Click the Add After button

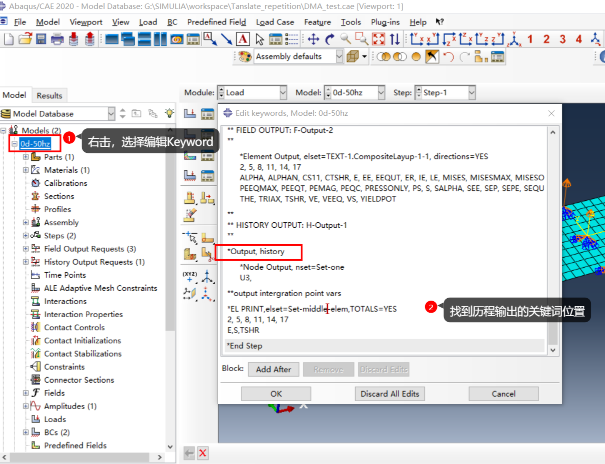coord(273,369)
